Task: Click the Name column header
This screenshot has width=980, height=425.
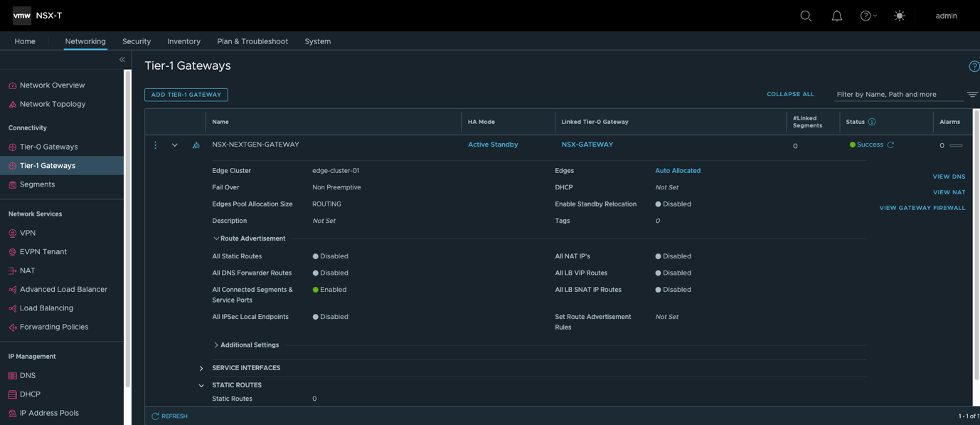Action: click(x=220, y=122)
